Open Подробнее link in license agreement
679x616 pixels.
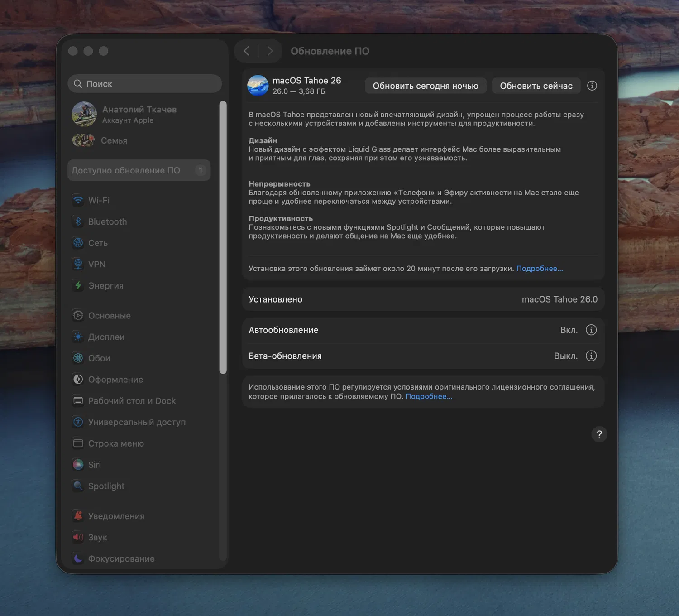pyautogui.click(x=429, y=396)
